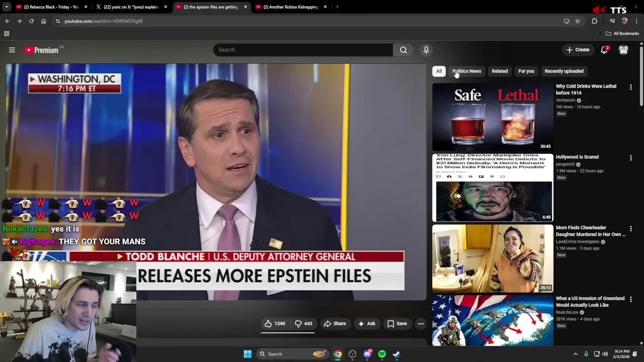
Task: Open options for US Invasion of Greenland video
Action: [630, 300]
